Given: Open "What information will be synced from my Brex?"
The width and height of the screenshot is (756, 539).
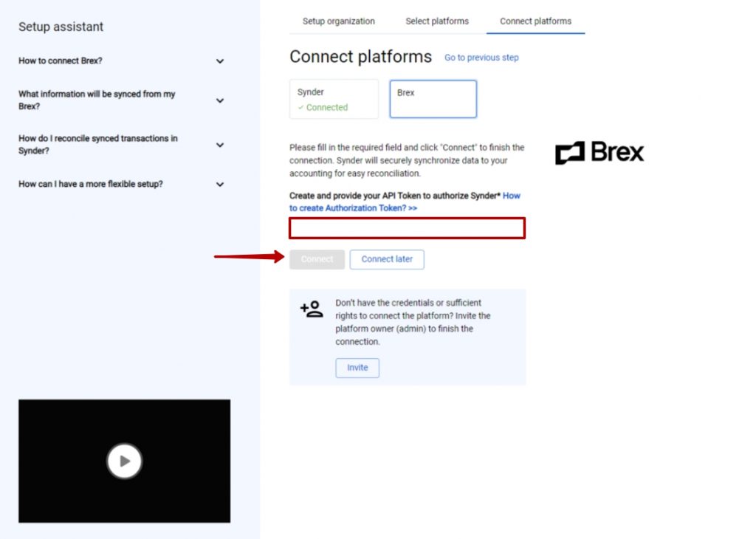Looking at the screenshot, I should pyautogui.click(x=97, y=100).
